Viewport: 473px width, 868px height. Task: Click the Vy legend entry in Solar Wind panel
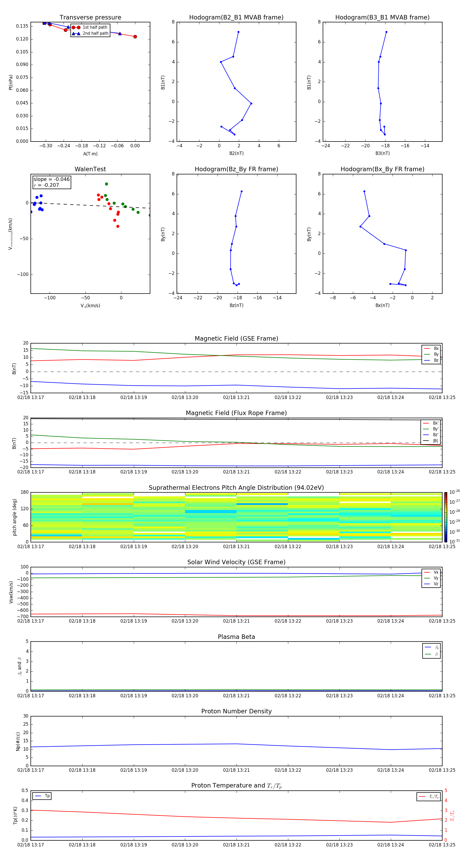tap(431, 578)
